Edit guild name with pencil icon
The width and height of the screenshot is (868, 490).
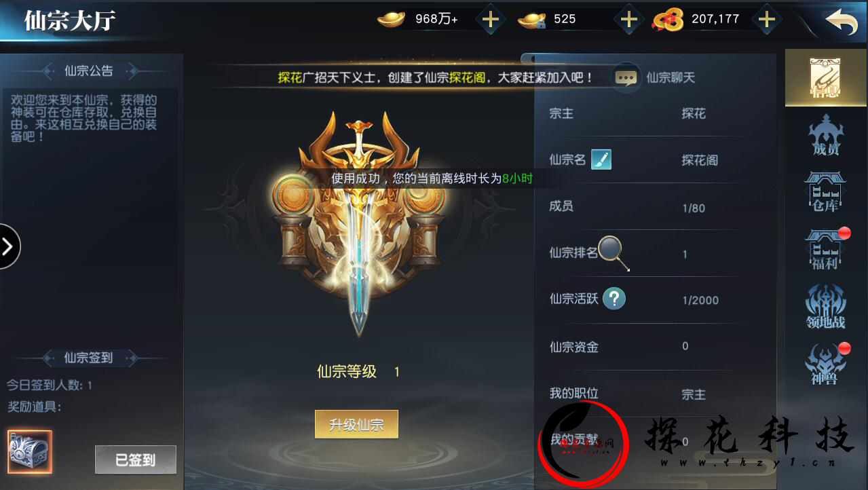coord(601,159)
